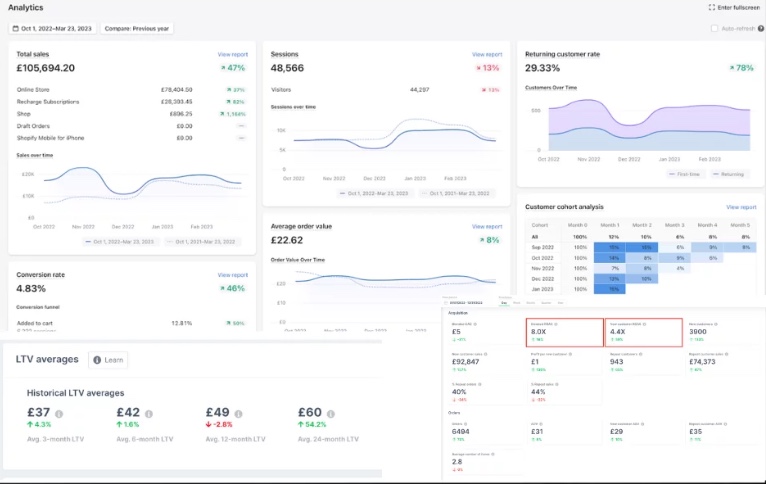Click info icon beside £42 6-month LTV
Screen dimensions: 766x484
(149, 413)
